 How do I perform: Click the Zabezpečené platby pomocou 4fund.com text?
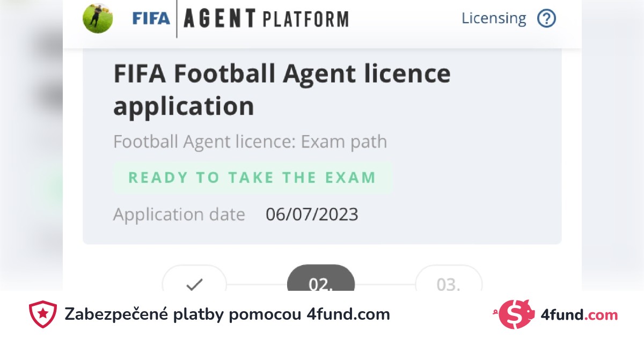(x=227, y=314)
